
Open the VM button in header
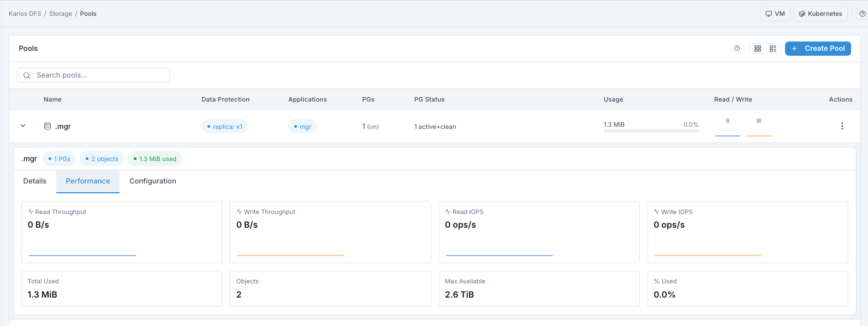tap(775, 14)
